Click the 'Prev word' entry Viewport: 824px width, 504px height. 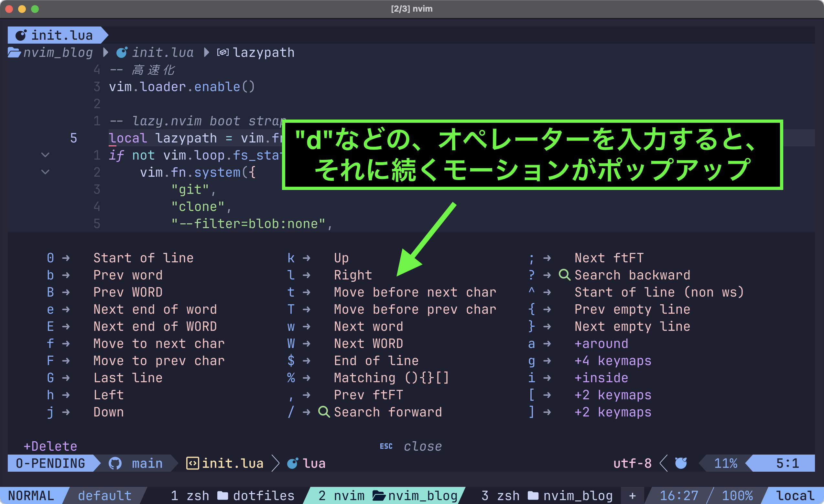click(x=128, y=275)
